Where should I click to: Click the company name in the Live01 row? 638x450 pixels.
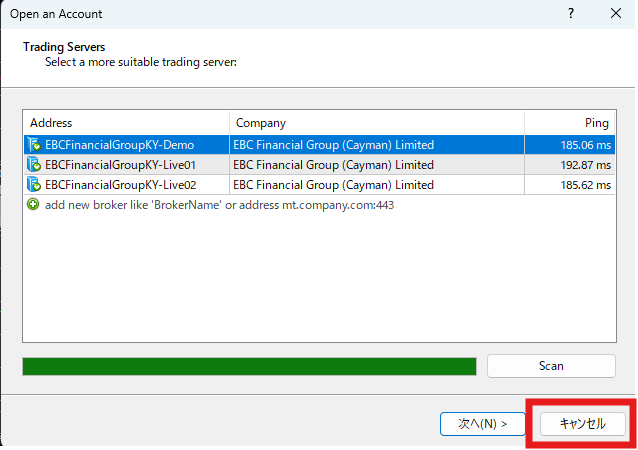(x=334, y=165)
